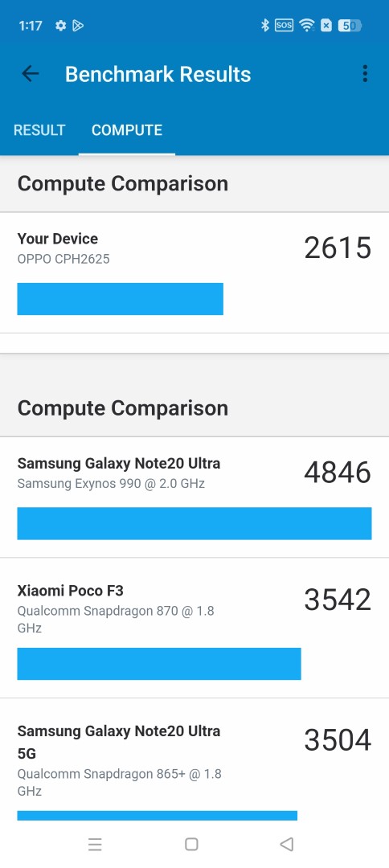Open Your Device OPPO CPH2625 entry
This screenshot has height=868, width=389.
(194, 272)
